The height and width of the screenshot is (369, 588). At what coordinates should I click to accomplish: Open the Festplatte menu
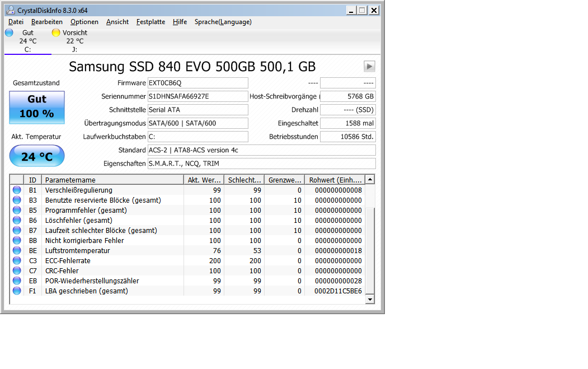pyautogui.click(x=150, y=22)
